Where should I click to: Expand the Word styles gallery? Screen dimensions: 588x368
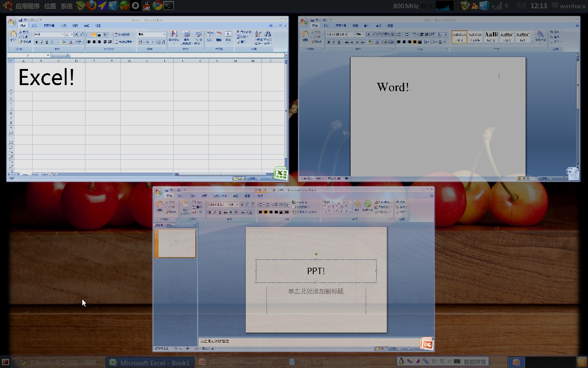coord(532,41)
